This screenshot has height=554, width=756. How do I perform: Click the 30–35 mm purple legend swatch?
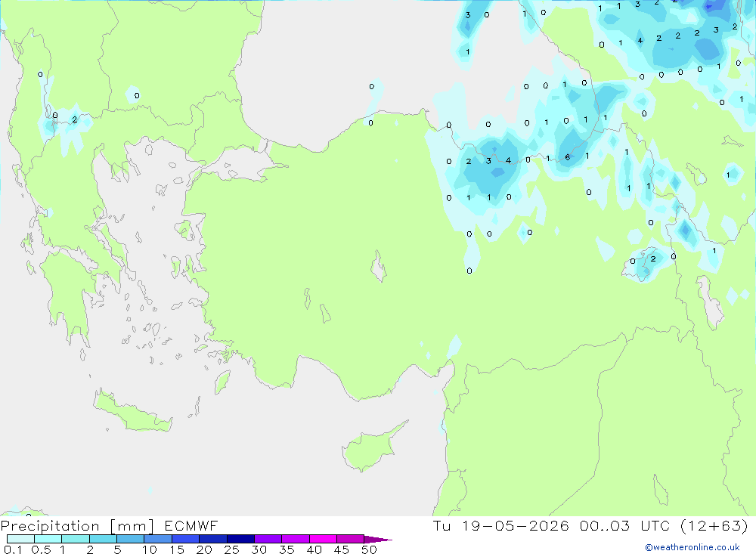268,539
